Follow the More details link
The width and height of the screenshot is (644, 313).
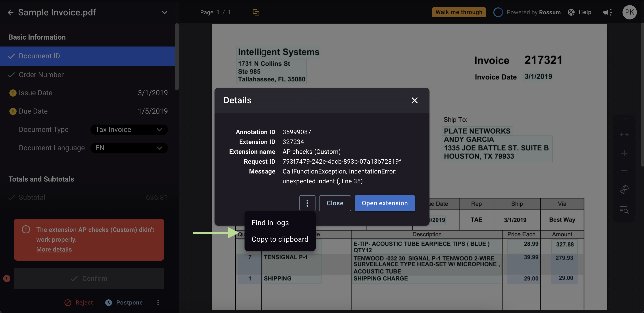54,249
